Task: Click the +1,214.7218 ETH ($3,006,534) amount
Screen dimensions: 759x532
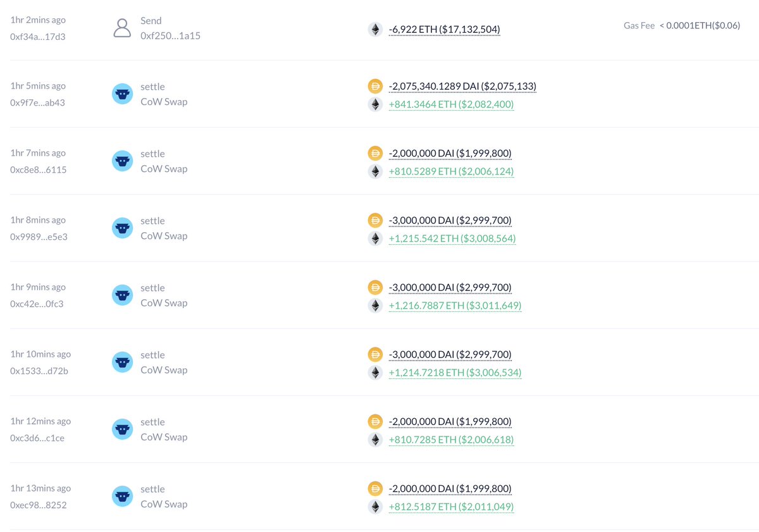Action: [455, 373]
